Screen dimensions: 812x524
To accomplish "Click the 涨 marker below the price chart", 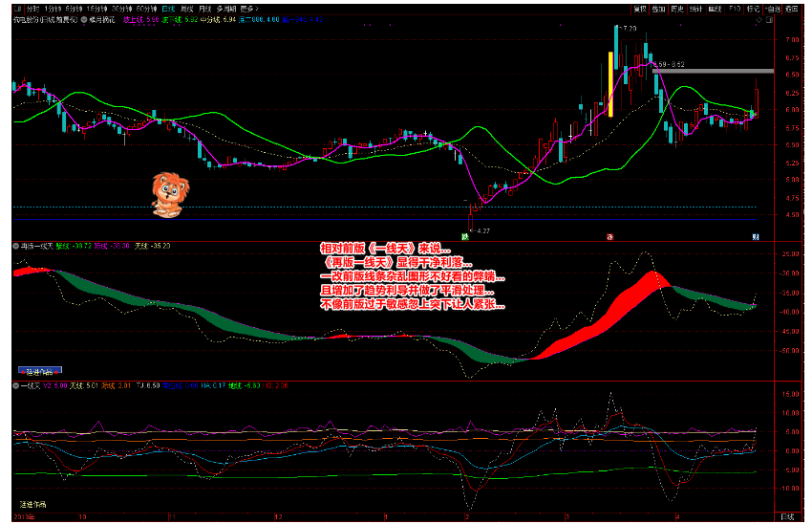I will [609, 235].
